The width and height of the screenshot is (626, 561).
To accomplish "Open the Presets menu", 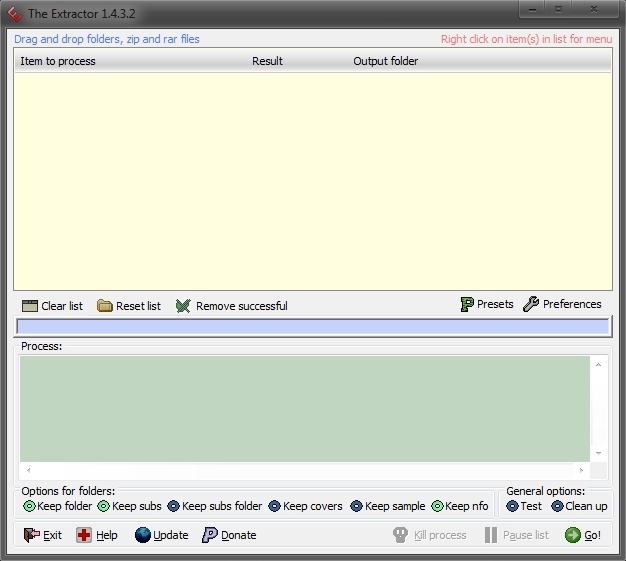I will (487, 304).
